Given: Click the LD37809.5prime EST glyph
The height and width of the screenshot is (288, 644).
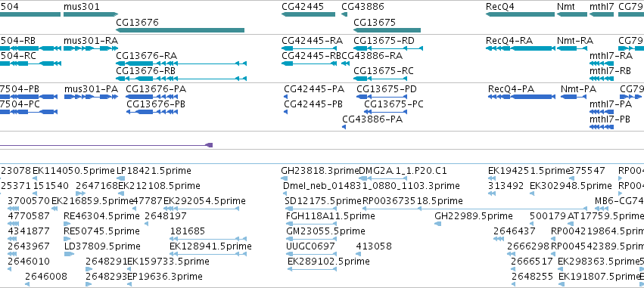Looking at the screenshot, I should 70,254.
